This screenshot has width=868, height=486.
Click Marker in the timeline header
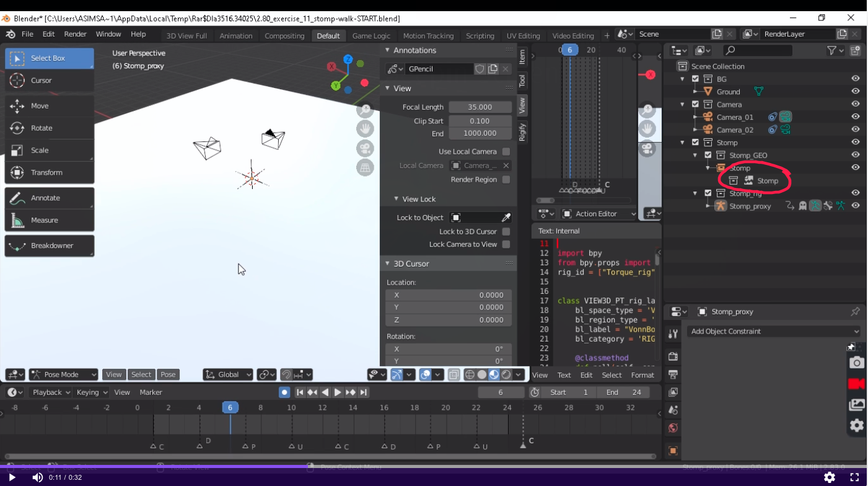(x=151, y=392)
